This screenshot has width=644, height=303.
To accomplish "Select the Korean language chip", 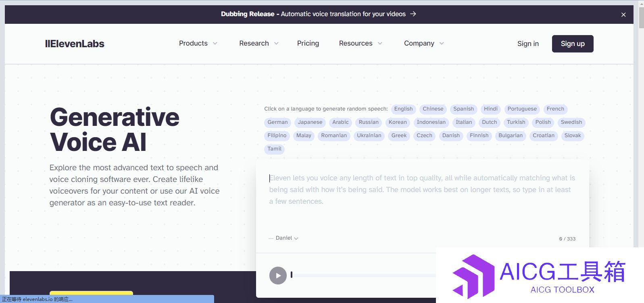I will click(398, 122).
